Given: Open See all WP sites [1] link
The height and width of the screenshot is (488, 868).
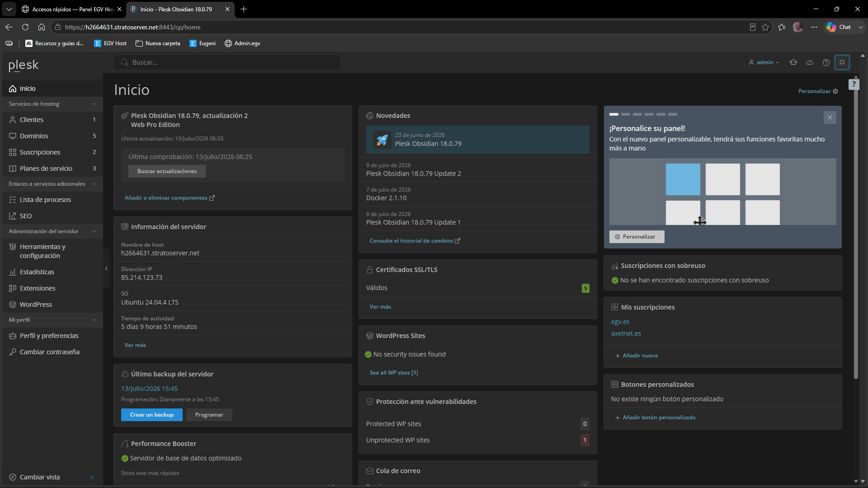Looking at the screenshot, I should [x=394, y=373].
